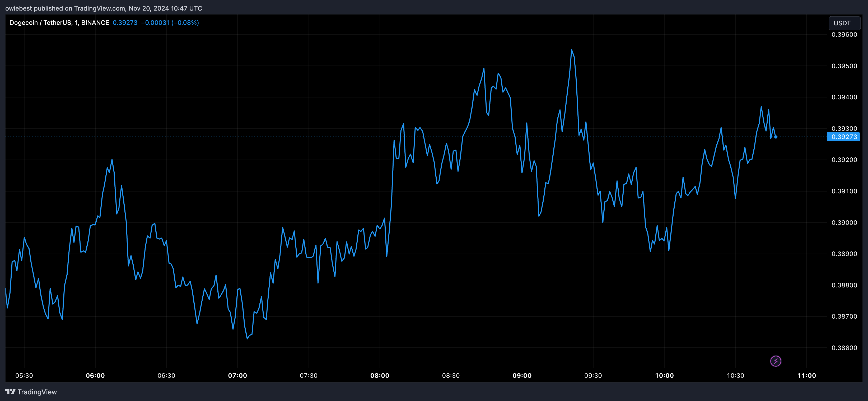Click the chart's highest peak near 09:15
The width and height of the screenshot is (868, 401).
572,50
